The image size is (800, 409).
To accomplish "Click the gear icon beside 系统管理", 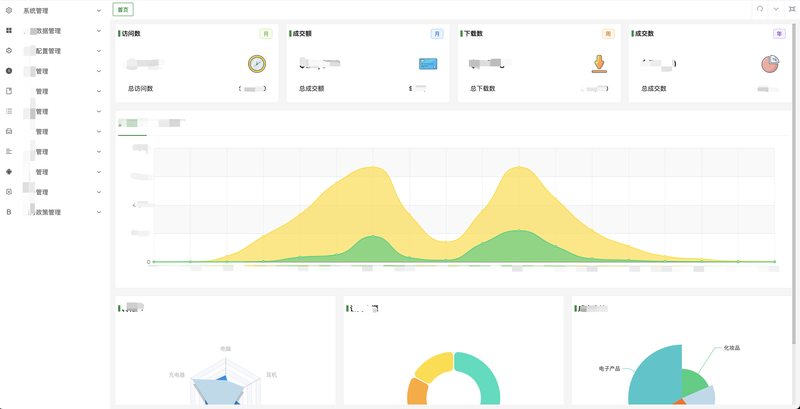I will click(9, 10).
